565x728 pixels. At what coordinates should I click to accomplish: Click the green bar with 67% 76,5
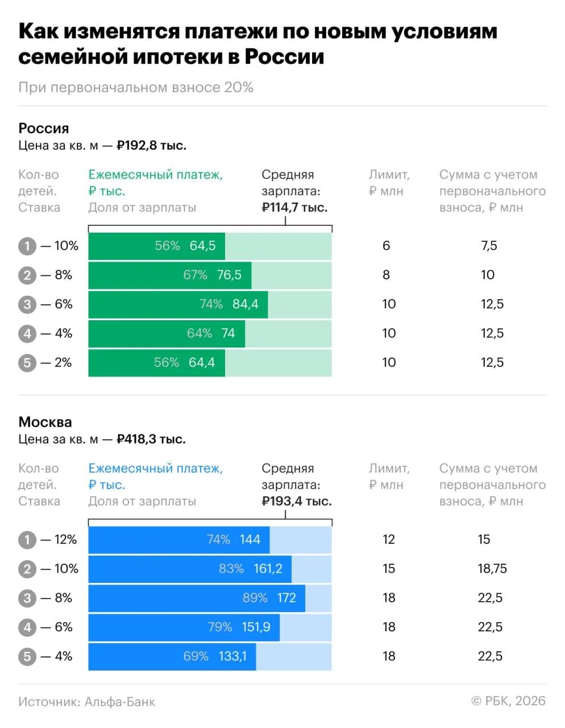pyautogui.click(x=170, y=275)
